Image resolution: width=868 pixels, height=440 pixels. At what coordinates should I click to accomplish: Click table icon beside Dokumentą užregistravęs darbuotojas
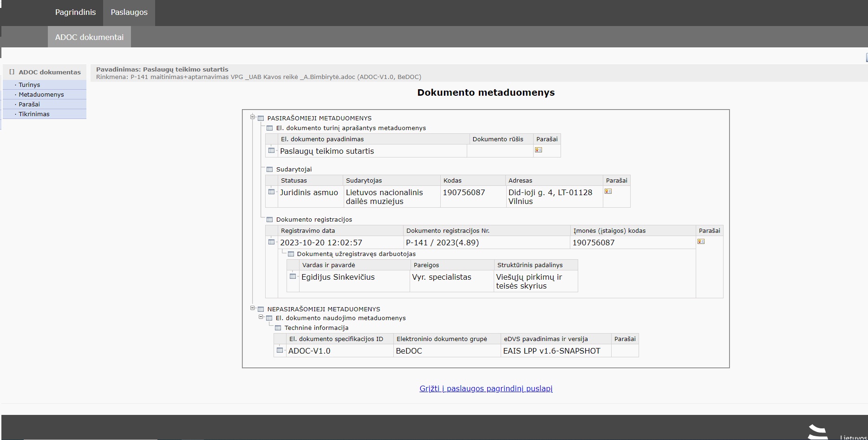(291, 254)
